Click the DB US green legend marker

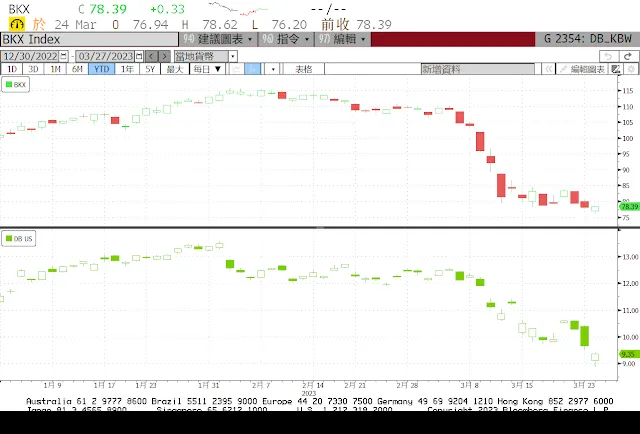point(9,238)
